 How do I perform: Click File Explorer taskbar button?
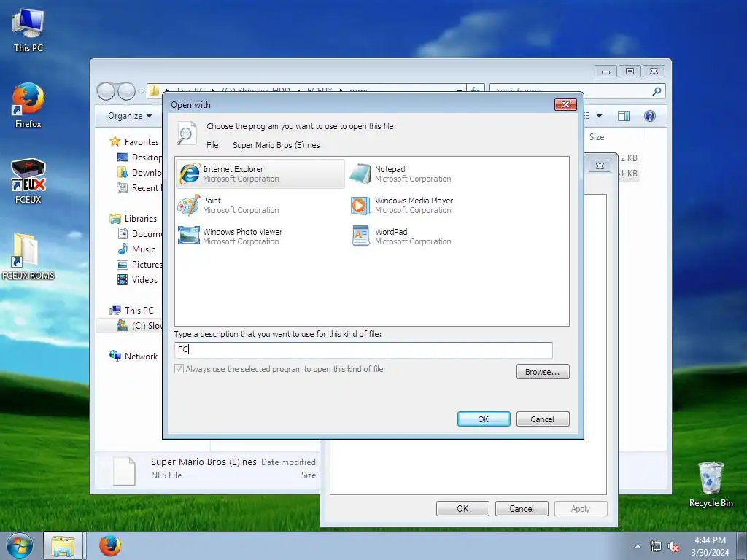coord(63,545)
